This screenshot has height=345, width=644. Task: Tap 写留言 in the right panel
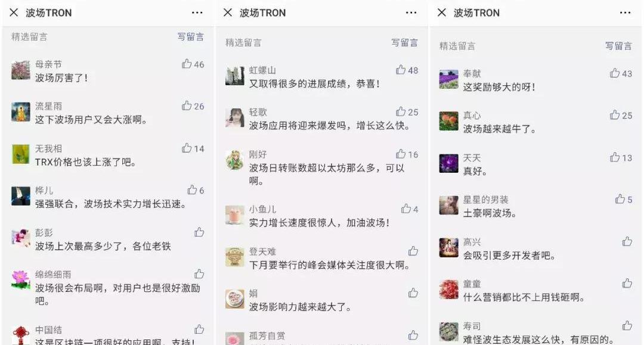pos(618,45)
